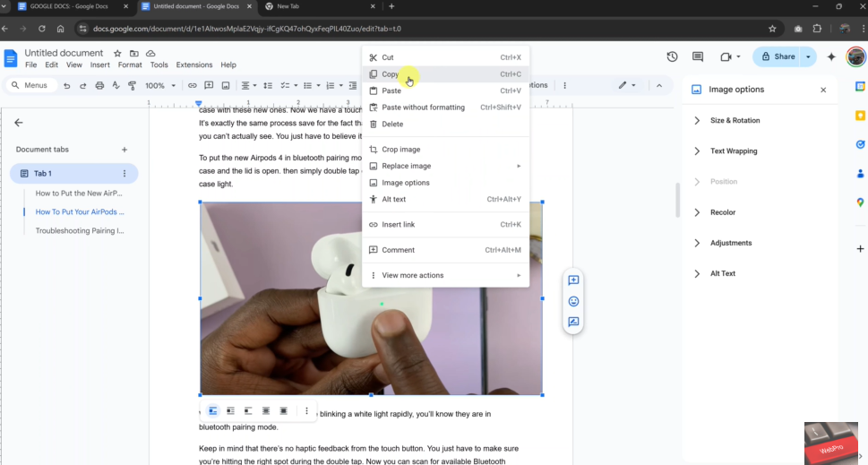This screenshot has height=465, width=868.
Task: Open Gemini sparkle icon
Action: (x=831, y=56)
